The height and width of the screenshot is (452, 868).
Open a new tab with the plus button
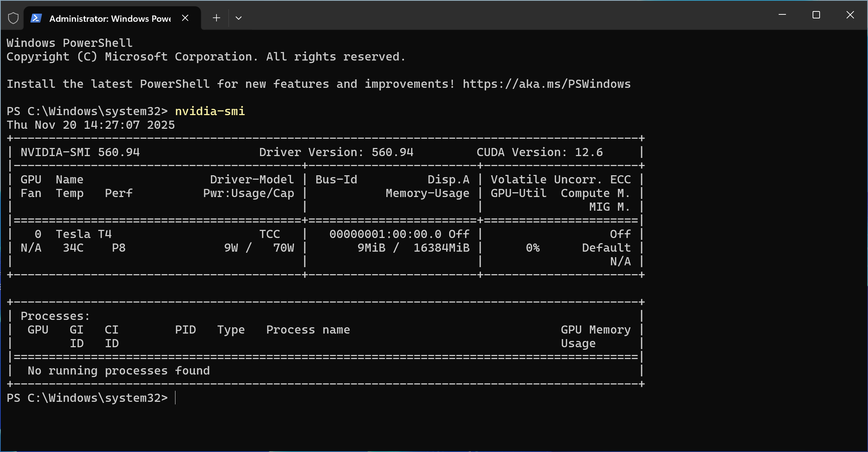pos(216,18)
